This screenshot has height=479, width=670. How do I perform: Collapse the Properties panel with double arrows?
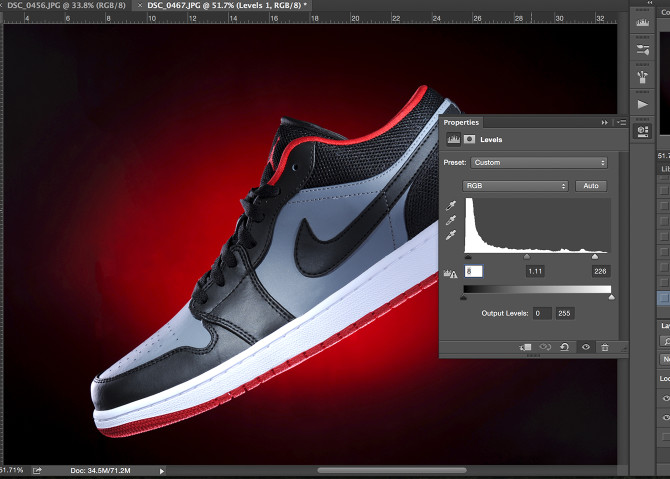tap(605, 123)
